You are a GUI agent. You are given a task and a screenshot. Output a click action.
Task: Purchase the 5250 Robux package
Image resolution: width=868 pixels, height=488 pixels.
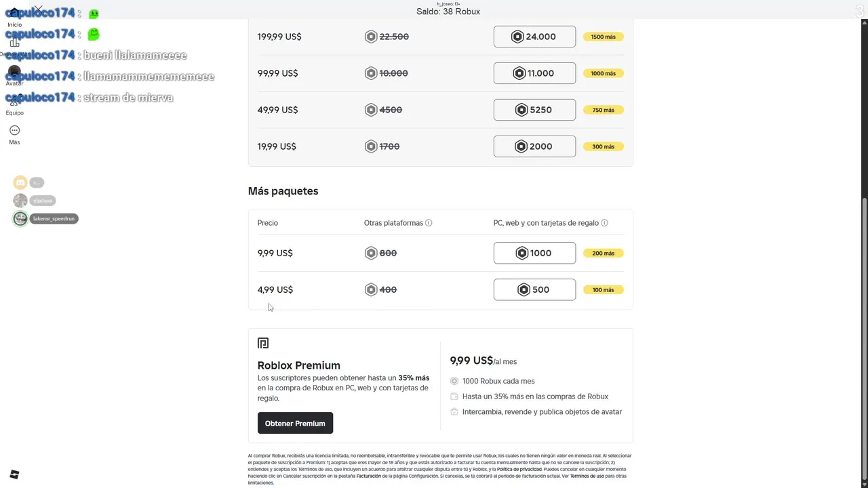point(534,110)
